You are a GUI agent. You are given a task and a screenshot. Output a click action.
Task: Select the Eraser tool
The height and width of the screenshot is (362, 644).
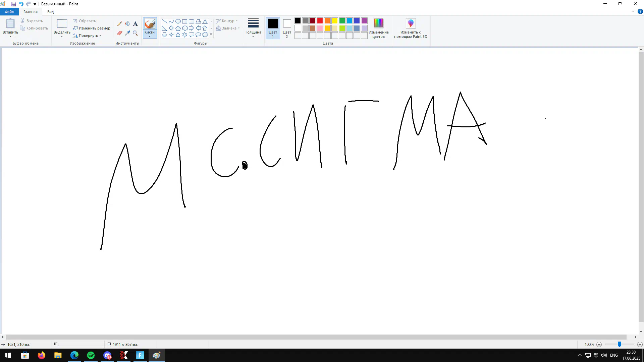pos(119,33)
